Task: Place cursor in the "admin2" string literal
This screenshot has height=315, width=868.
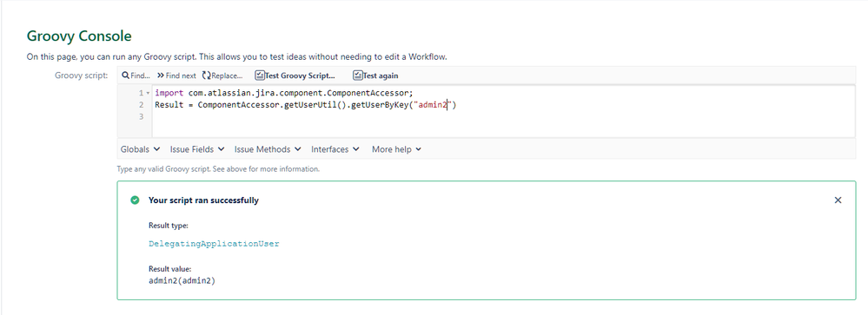Action: 432,105
